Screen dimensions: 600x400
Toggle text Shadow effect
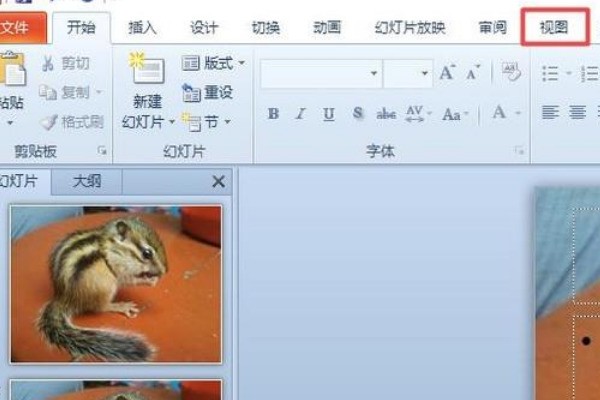click(357, 114)
